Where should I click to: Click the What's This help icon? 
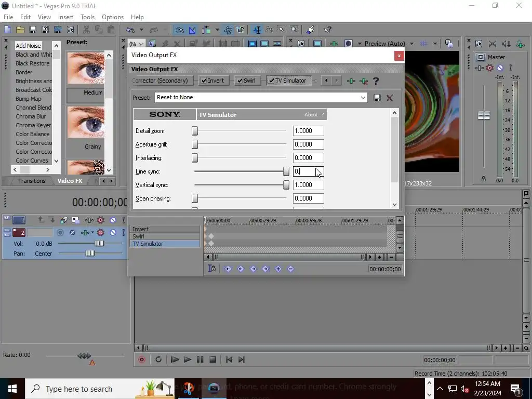[x=327, y=30]
